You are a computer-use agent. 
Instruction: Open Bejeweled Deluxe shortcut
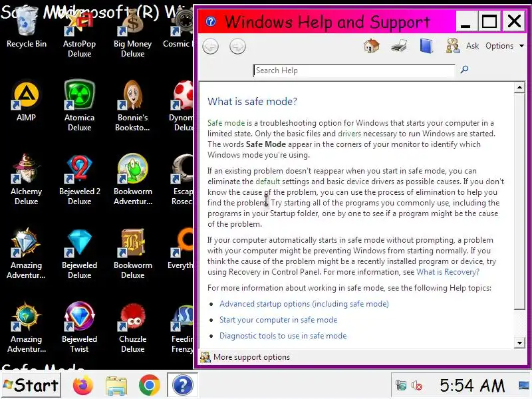tap(79, 254)
